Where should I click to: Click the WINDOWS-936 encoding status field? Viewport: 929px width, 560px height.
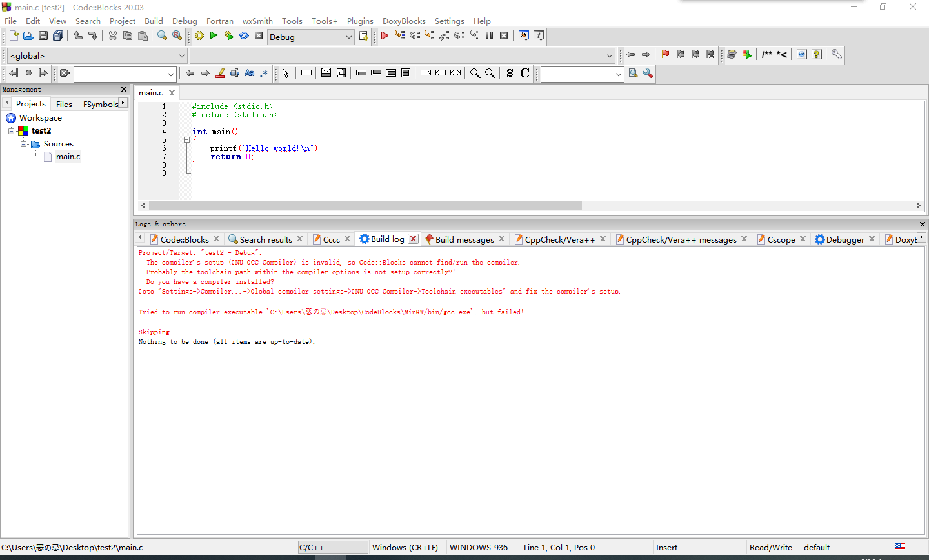[x=479, y=548]
